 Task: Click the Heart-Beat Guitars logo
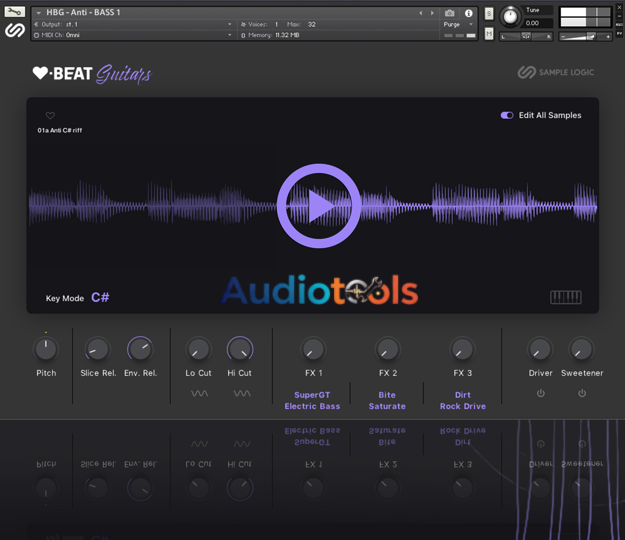[x=92, y=74]
